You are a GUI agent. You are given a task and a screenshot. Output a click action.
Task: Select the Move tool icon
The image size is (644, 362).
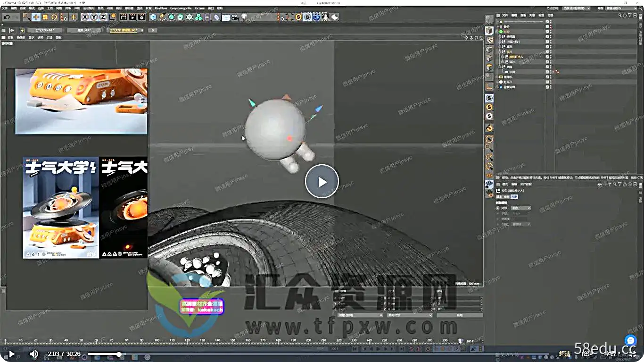pyautogui.click(x=36, y=17)
